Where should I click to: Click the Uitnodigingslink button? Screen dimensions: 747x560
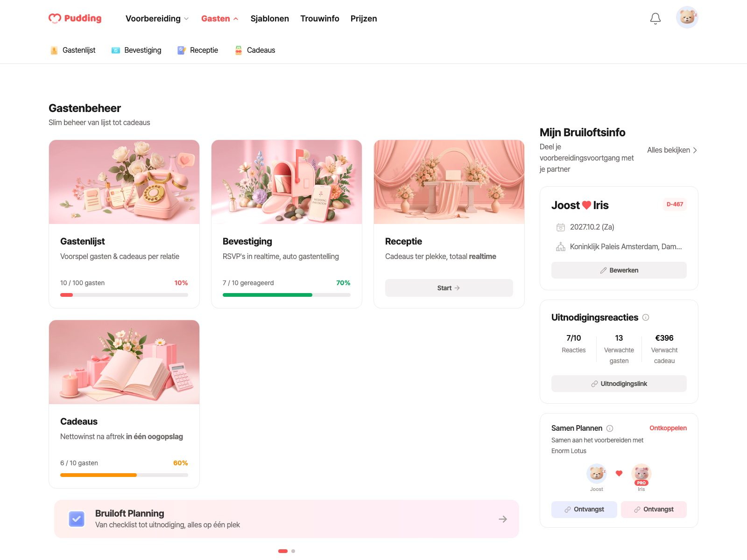619,384
